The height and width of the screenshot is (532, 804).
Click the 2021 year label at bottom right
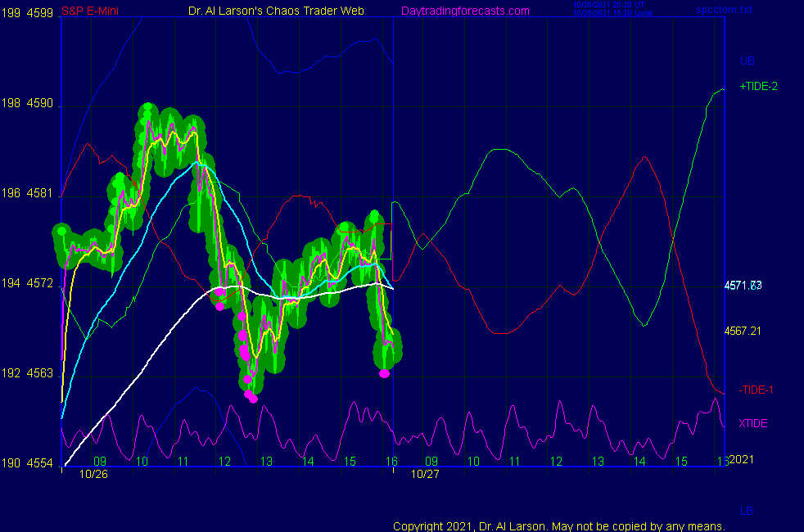743,460
